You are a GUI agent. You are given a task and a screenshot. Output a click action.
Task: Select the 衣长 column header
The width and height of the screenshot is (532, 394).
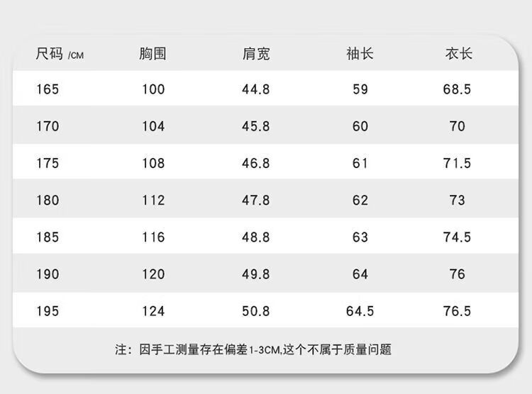[x=458, y=54]
